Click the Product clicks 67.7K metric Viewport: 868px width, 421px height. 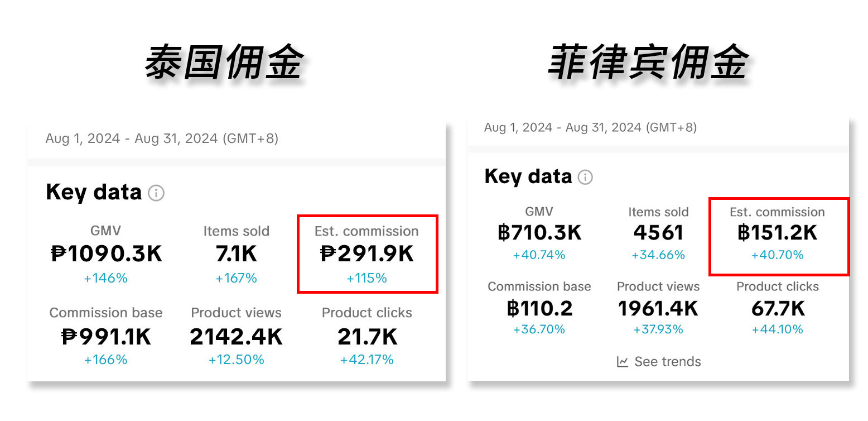coord(778,308)
